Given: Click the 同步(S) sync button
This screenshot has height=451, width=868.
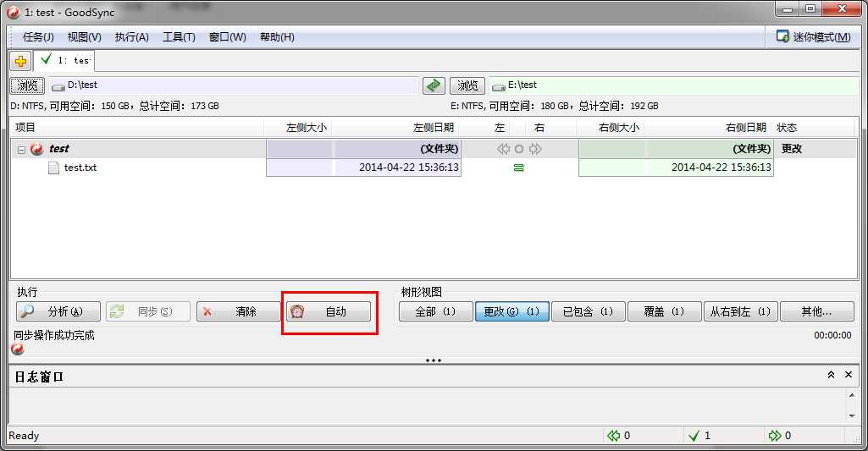Looking at the screenshot, I should 148,311.
